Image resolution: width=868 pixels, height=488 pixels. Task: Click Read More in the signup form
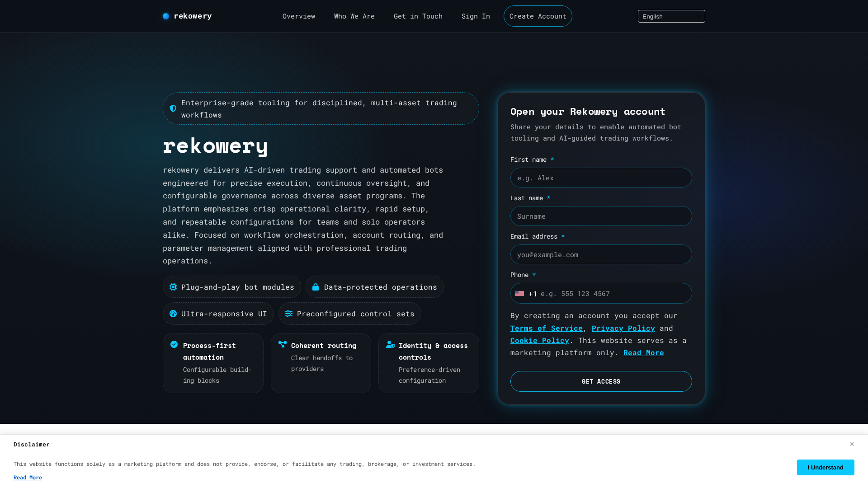644,352
